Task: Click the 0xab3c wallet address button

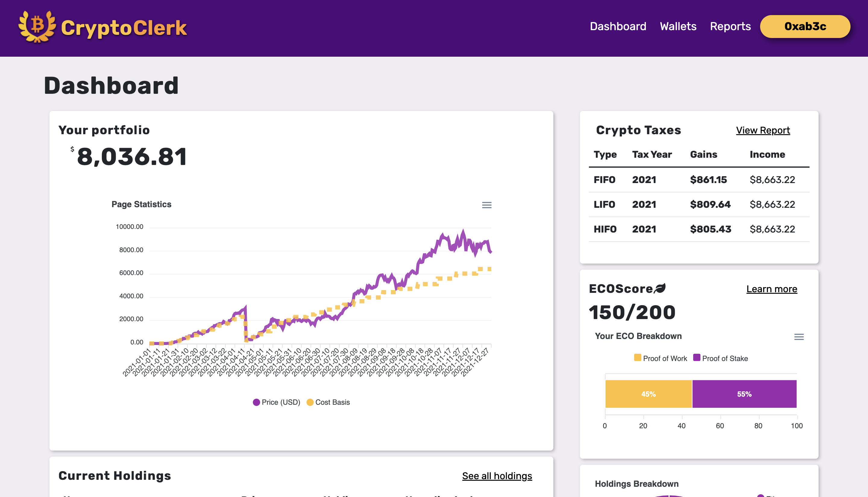Action: 805,26
